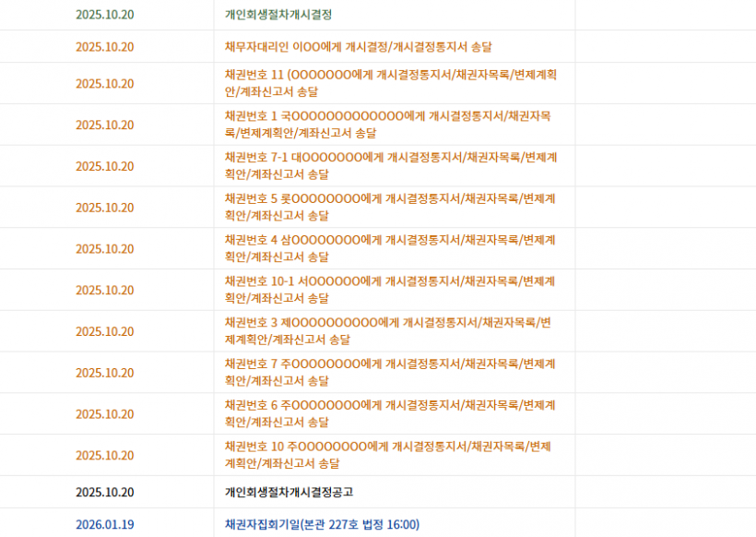Click the date in the 채권번호 6 주 row

(104, 414)
